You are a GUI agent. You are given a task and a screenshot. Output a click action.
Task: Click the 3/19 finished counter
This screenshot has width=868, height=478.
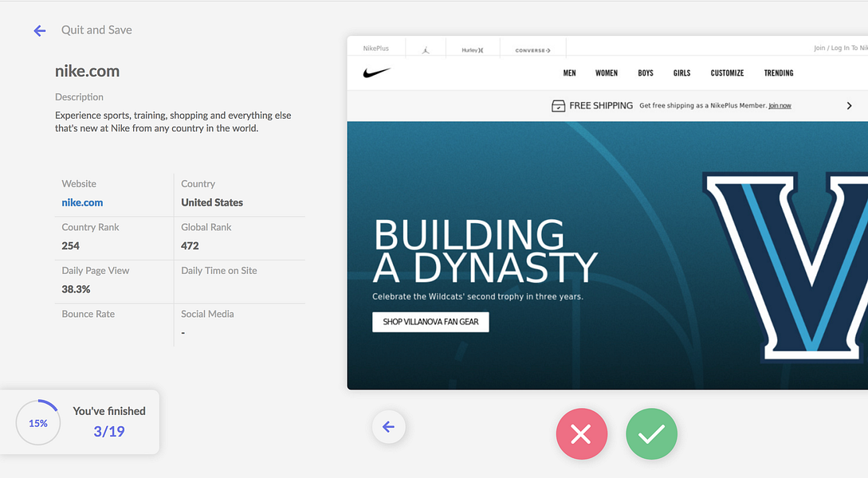[x=109, y=432]
